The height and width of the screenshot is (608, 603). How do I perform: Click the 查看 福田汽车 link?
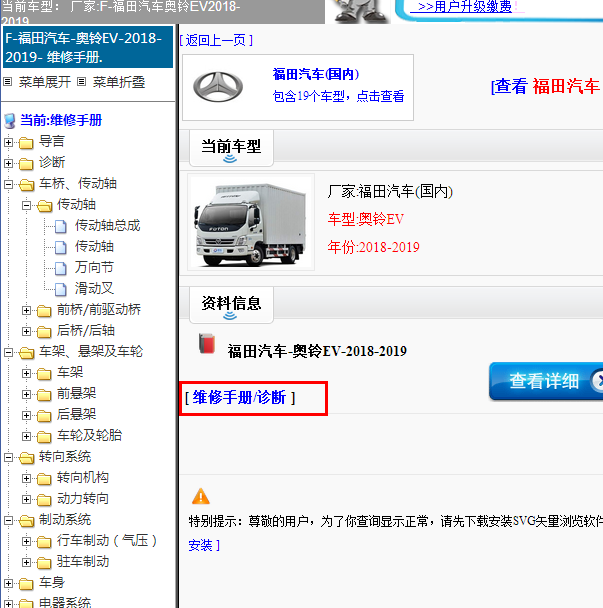pyautogui.click(x=547, y=86)
